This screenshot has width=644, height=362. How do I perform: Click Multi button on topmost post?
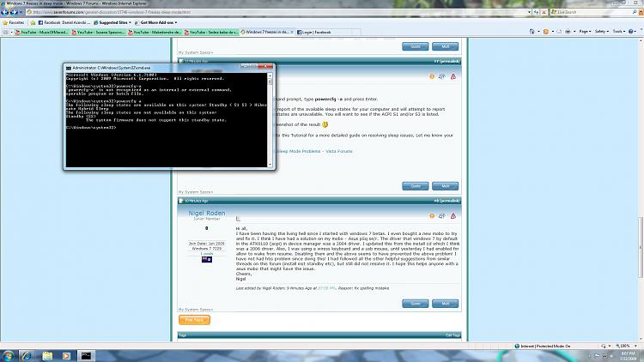pos(445,46)
